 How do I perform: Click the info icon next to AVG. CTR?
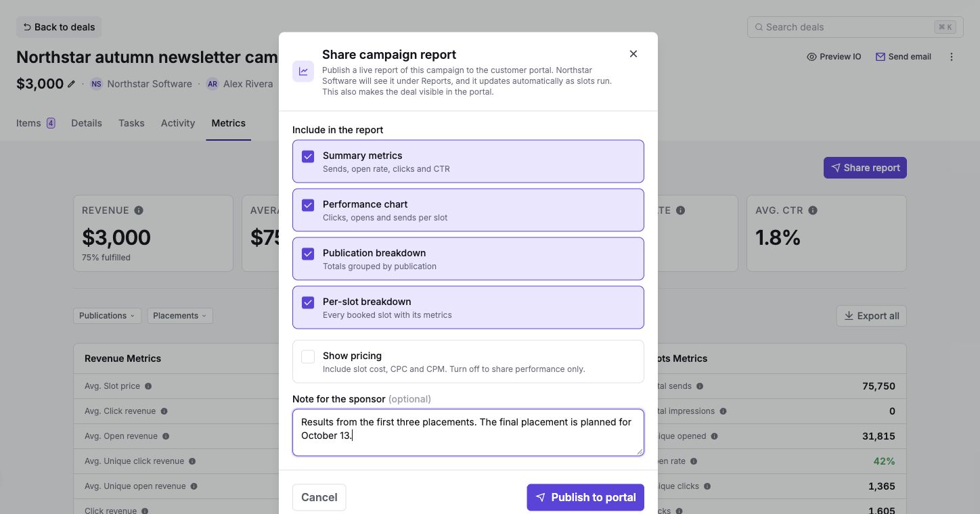click(813, 210)
